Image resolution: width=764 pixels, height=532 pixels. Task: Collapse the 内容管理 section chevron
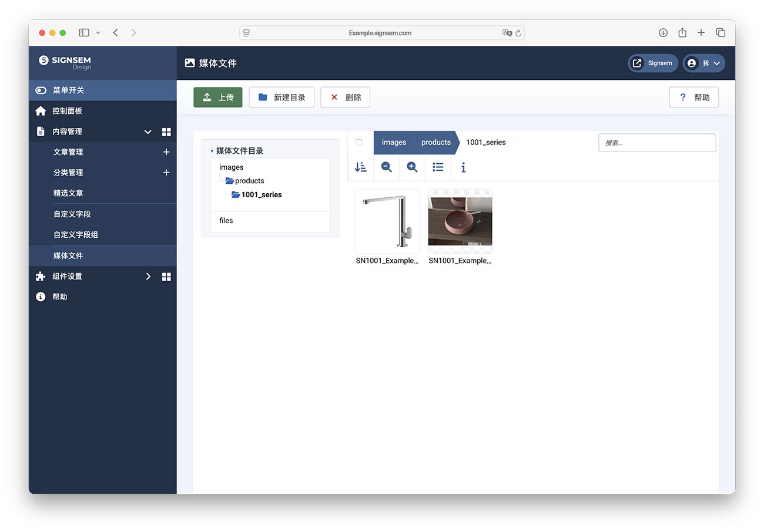[148, 132]
